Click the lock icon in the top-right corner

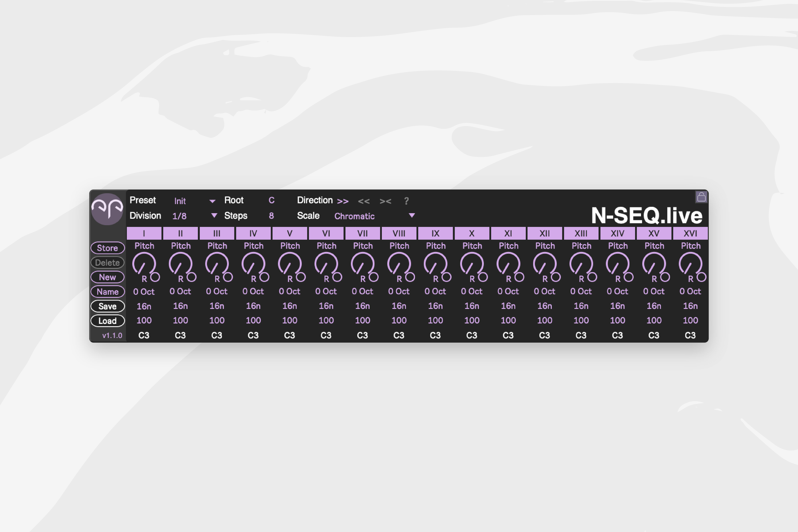(x=701, y=197)
